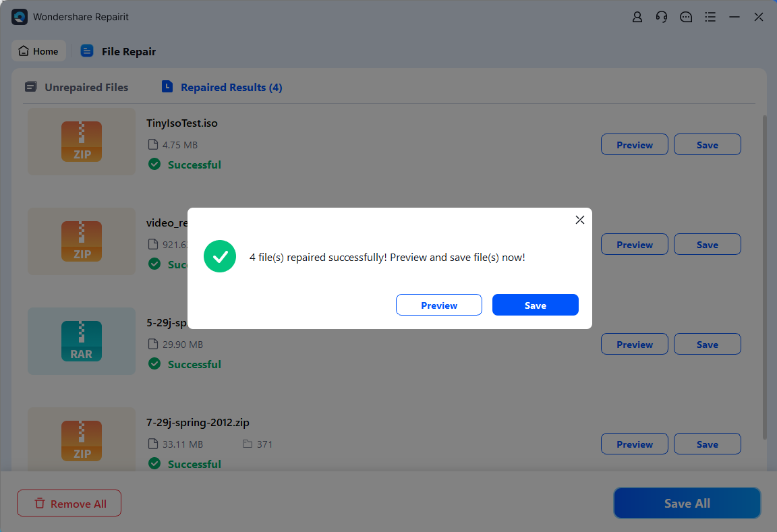Switch to Unrepaired Files tab
The height and width of the screenshot is (532, 777).
pos(77,87)
